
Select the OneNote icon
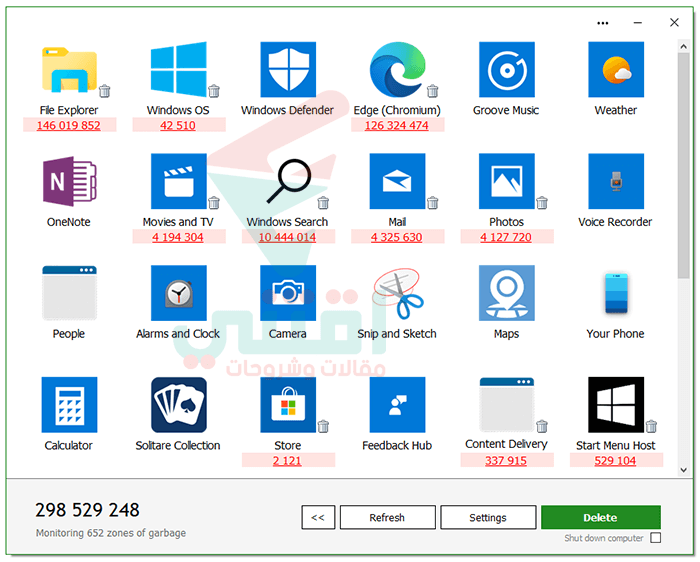click(69, 181)
